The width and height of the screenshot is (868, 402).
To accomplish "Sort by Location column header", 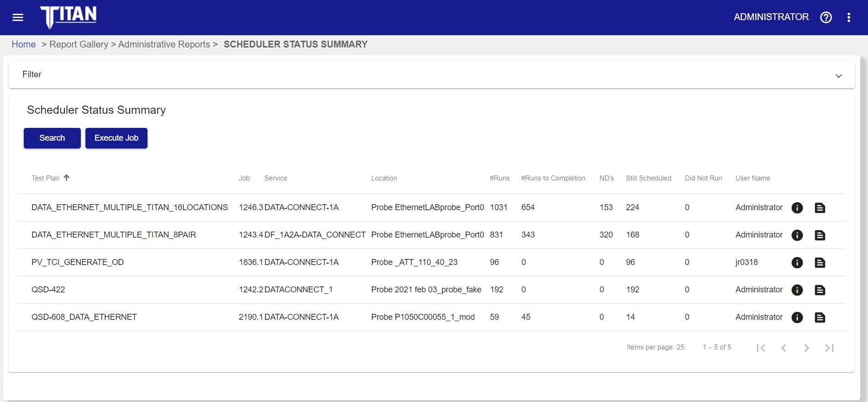I will pyautogui.click(x=384, y=178).
